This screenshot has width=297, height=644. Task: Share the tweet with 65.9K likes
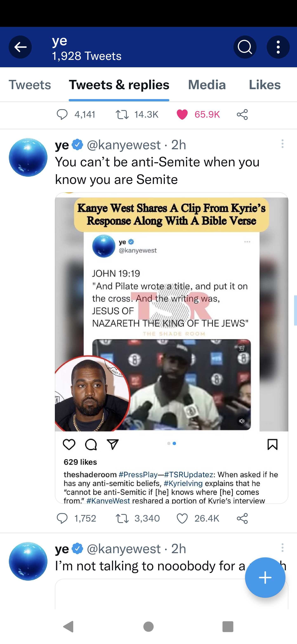point(242,115)
